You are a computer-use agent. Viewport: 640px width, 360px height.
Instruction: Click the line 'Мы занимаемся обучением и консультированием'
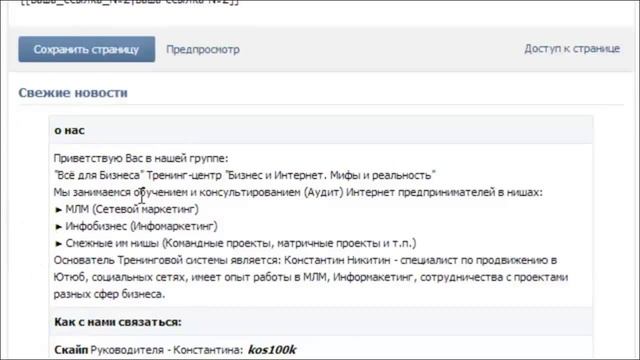click(x=298, y=192)
